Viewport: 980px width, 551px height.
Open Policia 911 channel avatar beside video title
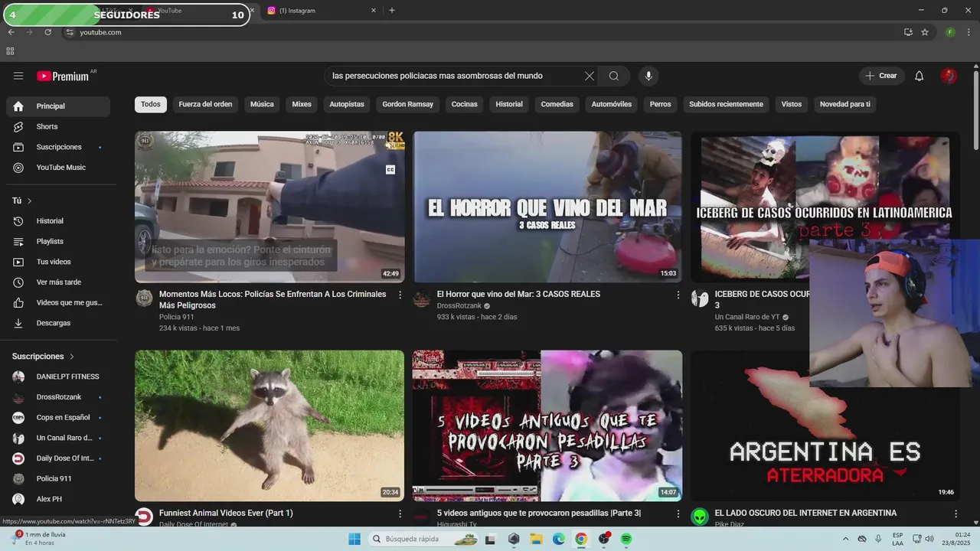(144, 298)
